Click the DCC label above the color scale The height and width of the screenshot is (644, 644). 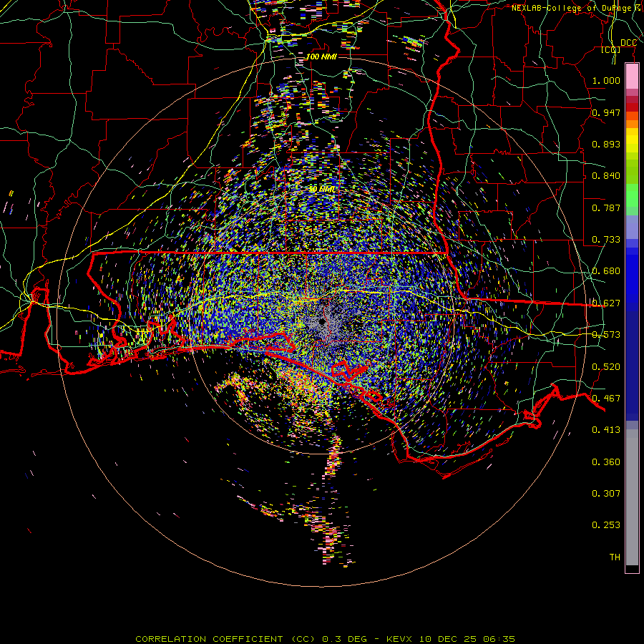pyautogui.click(x=628, y=43)
